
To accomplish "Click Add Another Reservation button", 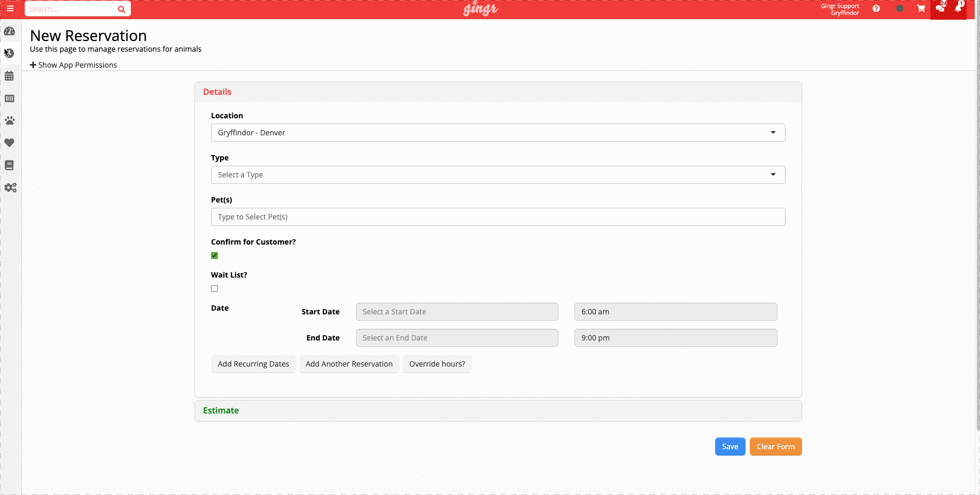I will click(349, 364).
